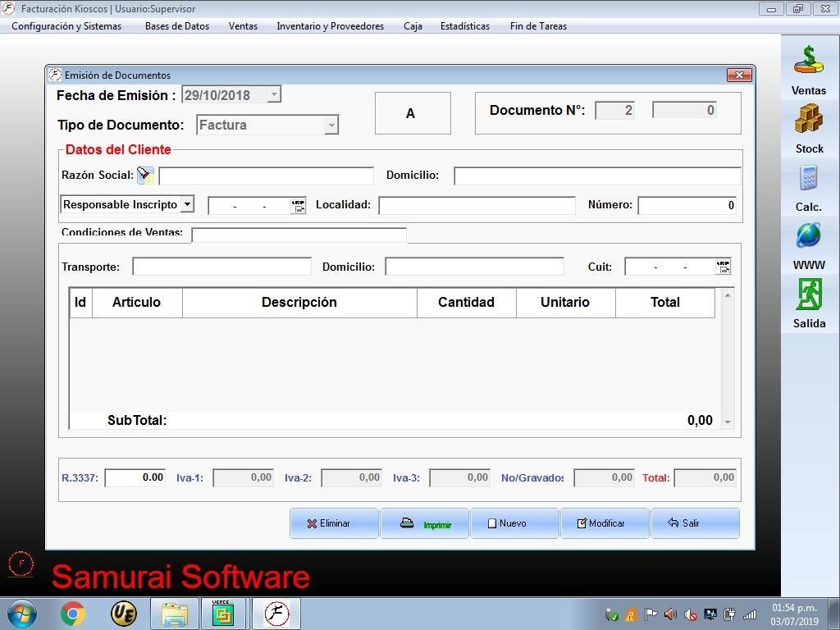
Task: Open UltraEdit from the taskbar
Action: click(123, 614)
